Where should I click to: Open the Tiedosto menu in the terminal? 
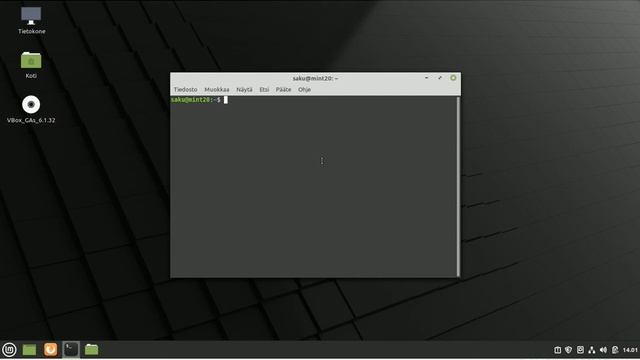185,89
